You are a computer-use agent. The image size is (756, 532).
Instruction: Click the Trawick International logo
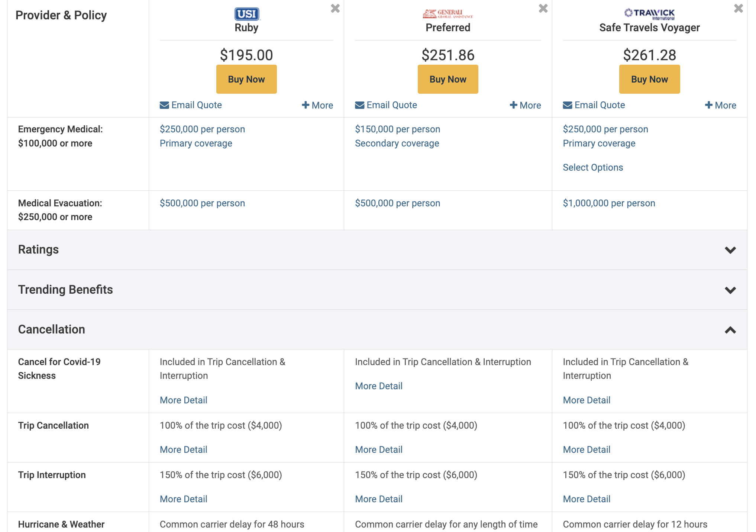(x=649, y=14)
